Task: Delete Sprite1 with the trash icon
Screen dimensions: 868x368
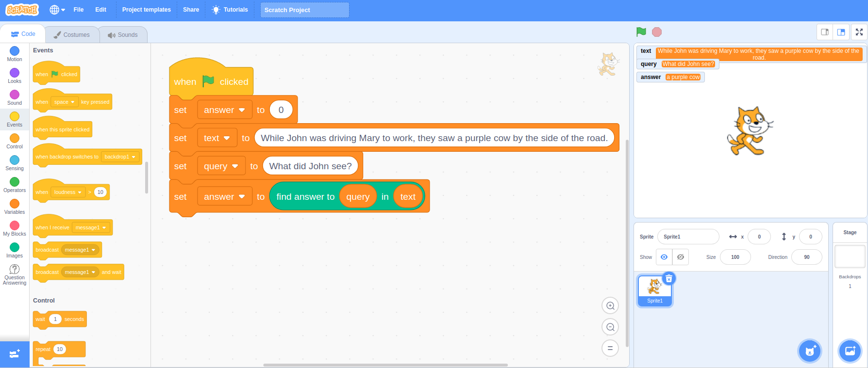Action: [669, 278]
